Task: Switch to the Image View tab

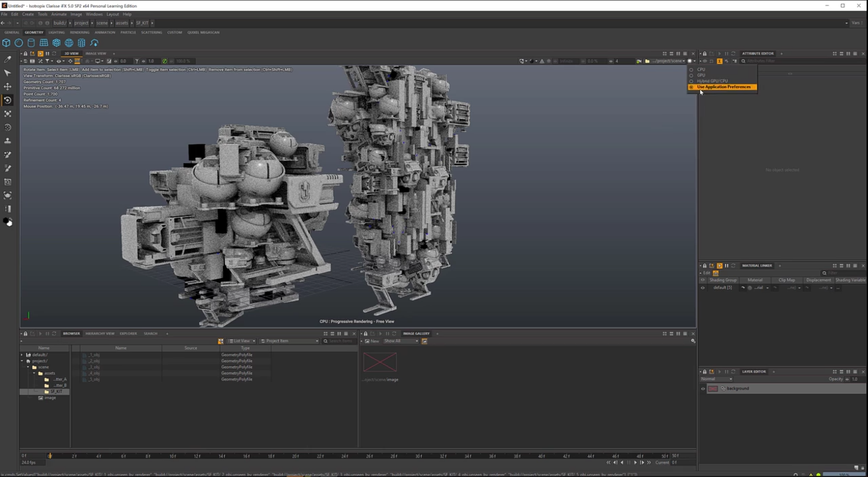Action: point(95,54)
